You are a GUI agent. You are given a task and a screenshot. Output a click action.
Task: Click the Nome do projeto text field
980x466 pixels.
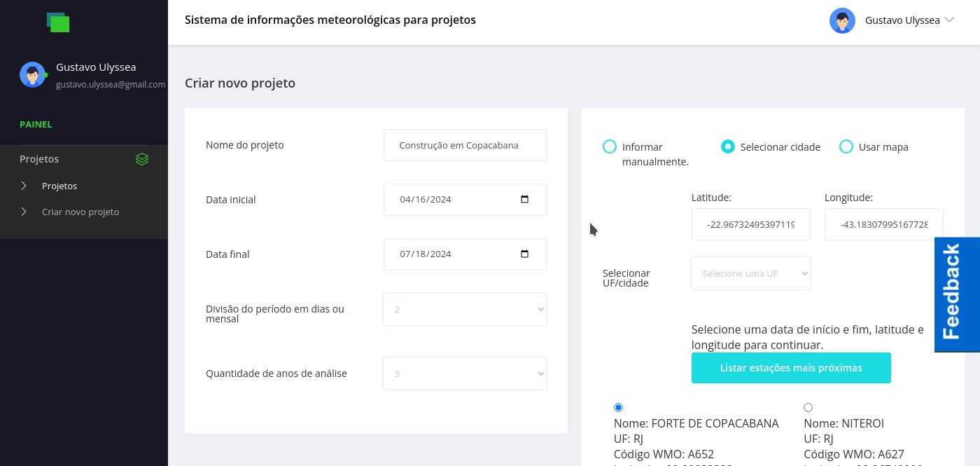point(465,145)
